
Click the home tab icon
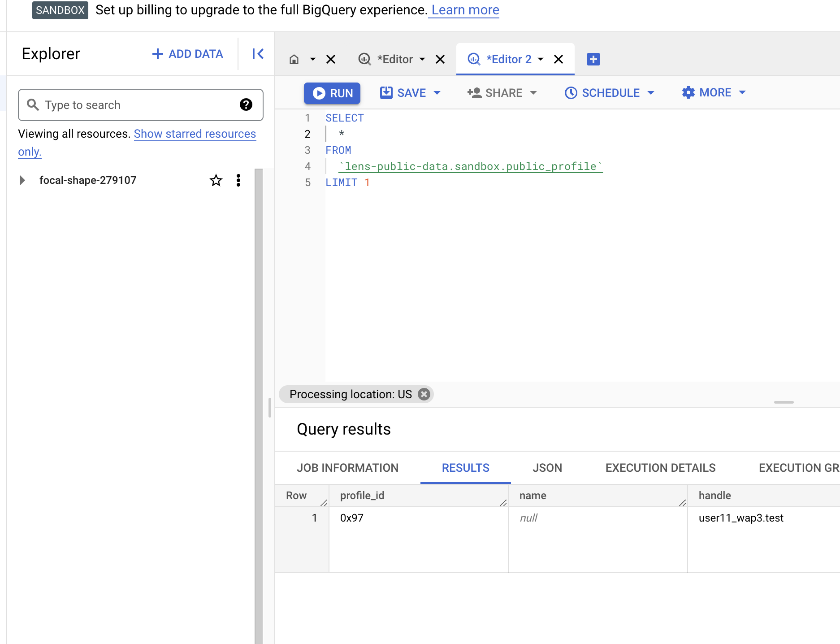pos(294,59)
